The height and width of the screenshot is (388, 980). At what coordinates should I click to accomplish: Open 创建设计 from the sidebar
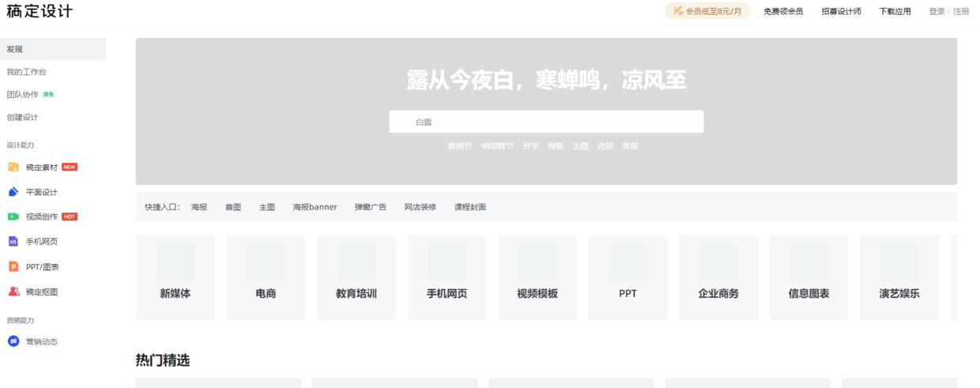23,118
